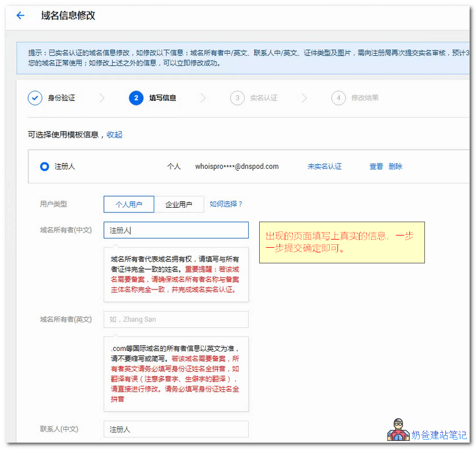Open the 如何选择？ help link
The height and width of the screenshot is (449, 476).
click(x=226, y=204)
